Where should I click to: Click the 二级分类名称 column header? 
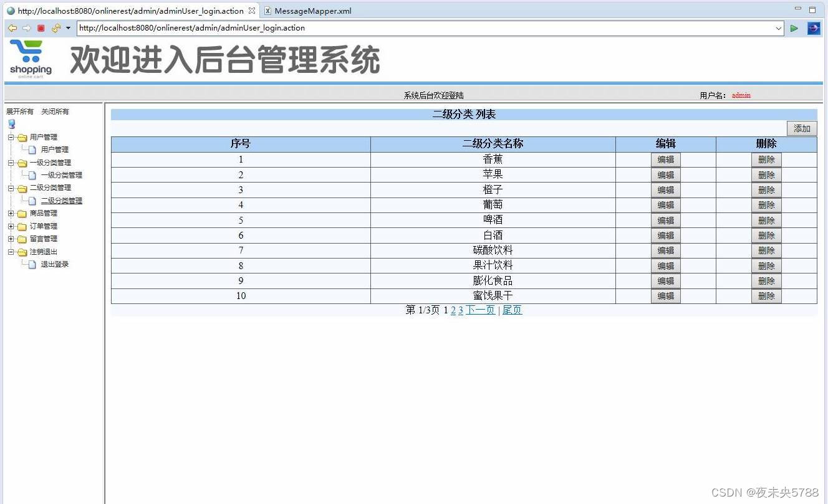(493, 144)
